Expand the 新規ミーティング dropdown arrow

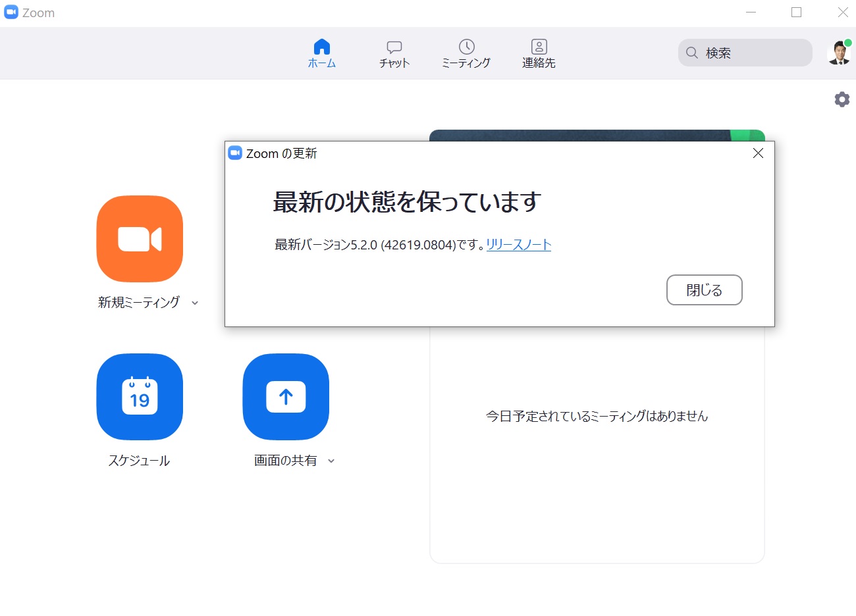pyautogui.click(x=195, y=303)
